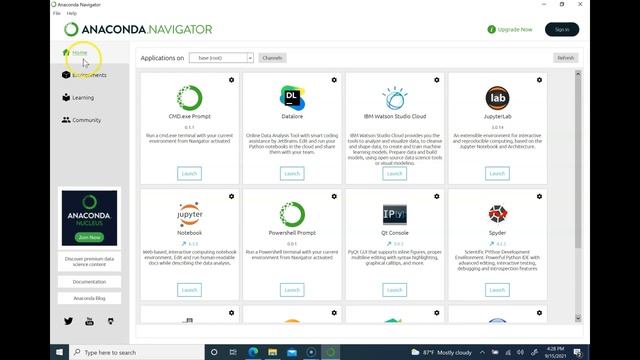
Task: Click the Upgrade Now info icon
Action: (x=491, y=29)
